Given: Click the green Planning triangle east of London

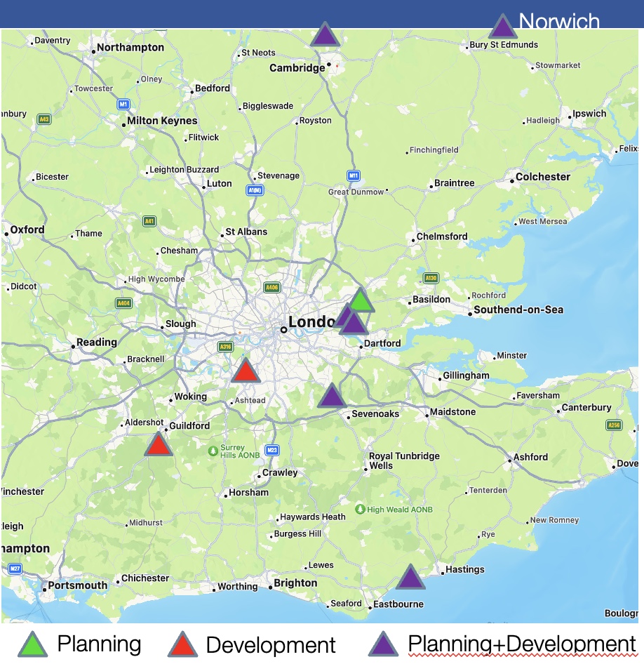Looking at the screenshot, I should tap(360, 300).
